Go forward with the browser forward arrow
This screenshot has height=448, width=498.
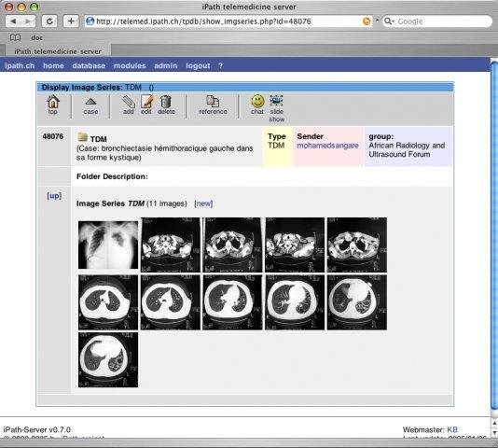(28, 21)
